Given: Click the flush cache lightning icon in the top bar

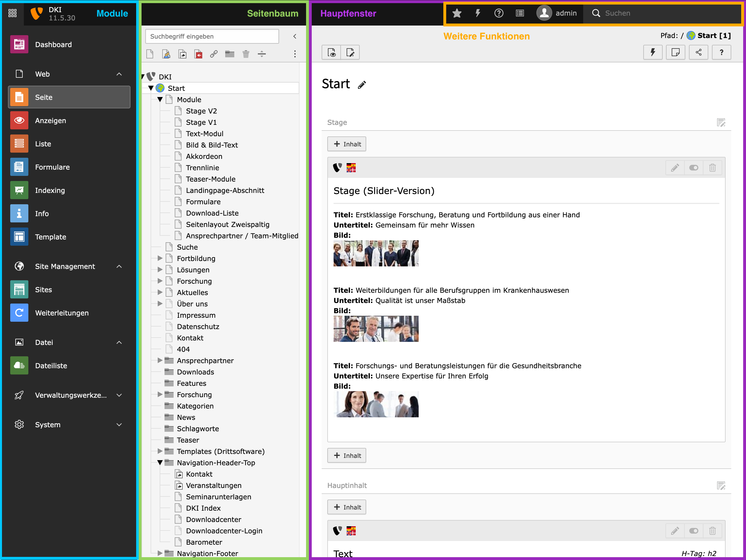Looking at the screenshot, I should click(x=478, y=13).
